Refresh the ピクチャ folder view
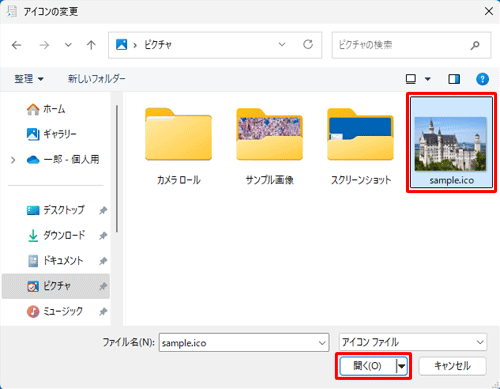Image resolution: width=500 pixels, height=389 pixels. [x=308, y=44]
